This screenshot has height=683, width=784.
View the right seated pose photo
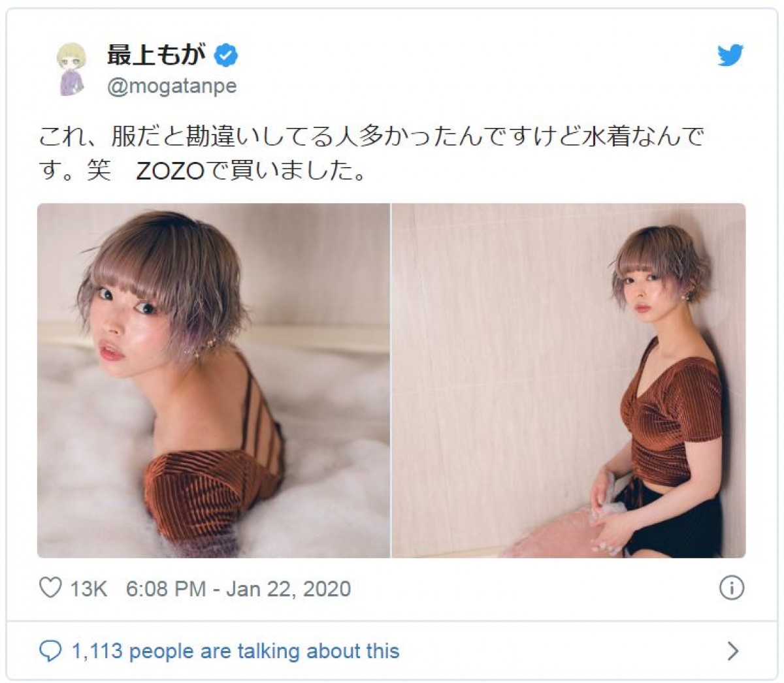click(569, 381)
